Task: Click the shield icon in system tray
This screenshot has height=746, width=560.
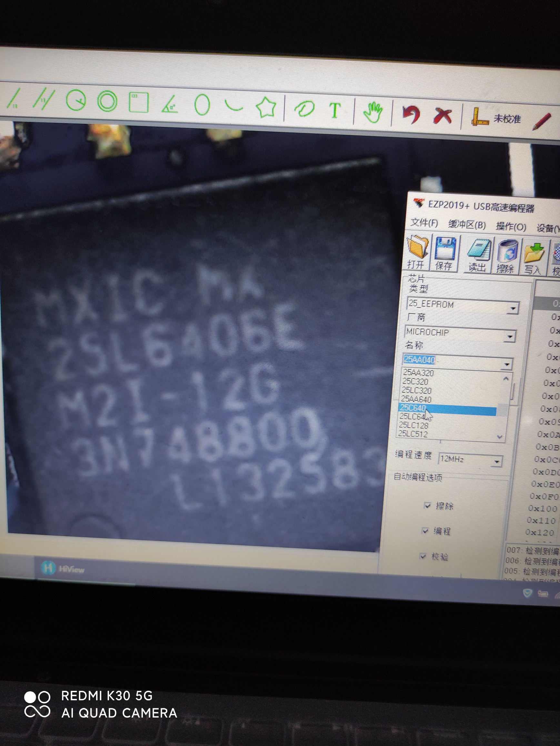Action: tap(527, 593)
